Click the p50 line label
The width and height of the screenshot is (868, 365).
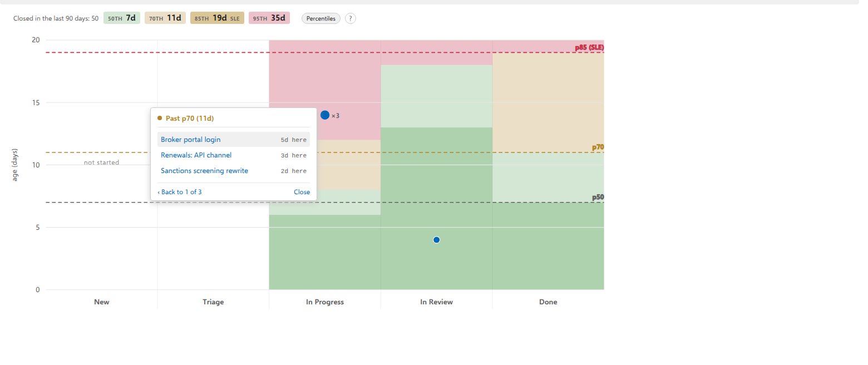[x=598, y=197]
